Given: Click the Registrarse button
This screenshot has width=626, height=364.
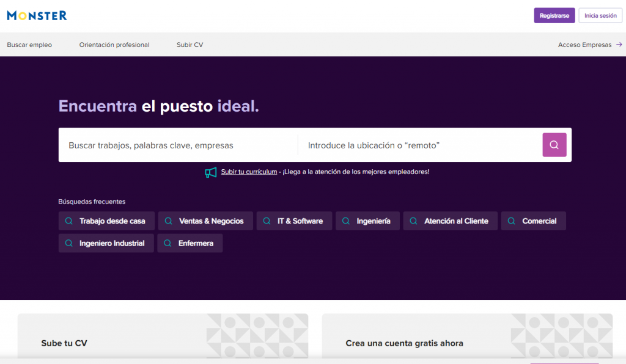Looking at the screenshot, I should click(554, 16).
